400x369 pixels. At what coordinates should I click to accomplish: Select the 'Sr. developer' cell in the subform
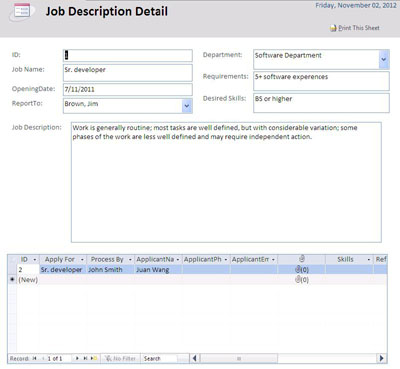click(63, 269)
